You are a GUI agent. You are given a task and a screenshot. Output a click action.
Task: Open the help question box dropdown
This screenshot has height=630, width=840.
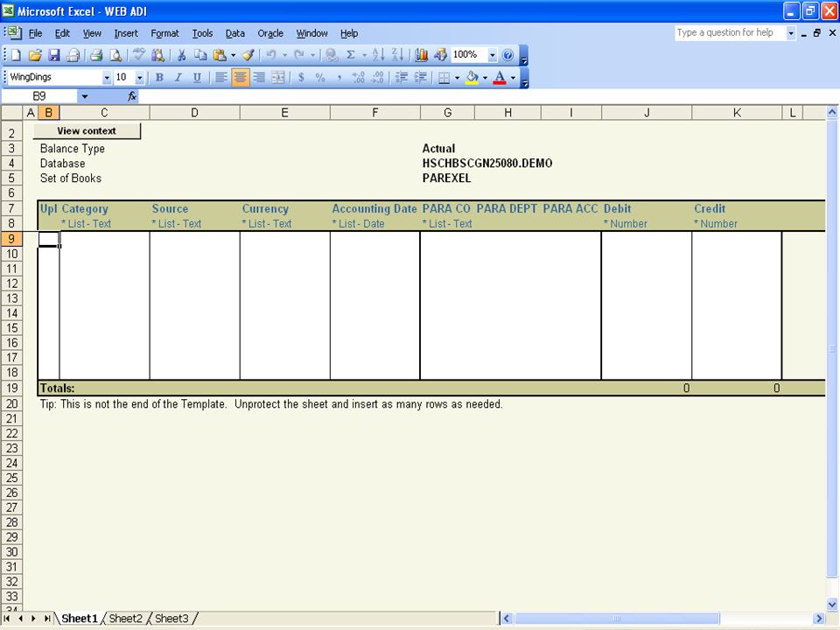click(791, 33)
